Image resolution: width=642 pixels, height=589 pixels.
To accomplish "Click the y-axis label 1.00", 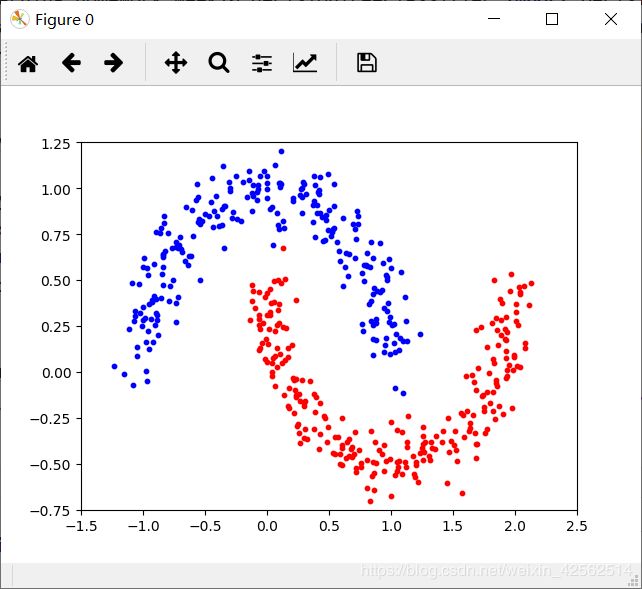I will 56,190.
